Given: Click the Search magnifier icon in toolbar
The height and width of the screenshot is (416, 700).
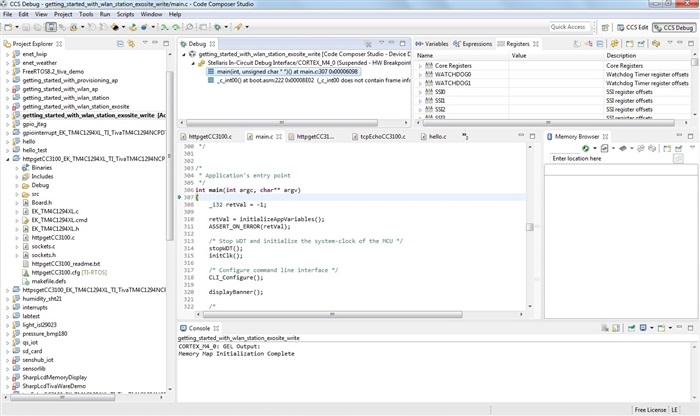Looking at the screenshot, I should coord(189,27).
